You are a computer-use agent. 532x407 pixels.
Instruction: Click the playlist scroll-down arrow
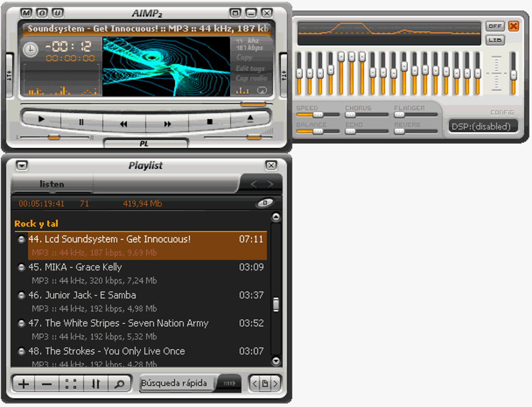[x=276, y=361]
